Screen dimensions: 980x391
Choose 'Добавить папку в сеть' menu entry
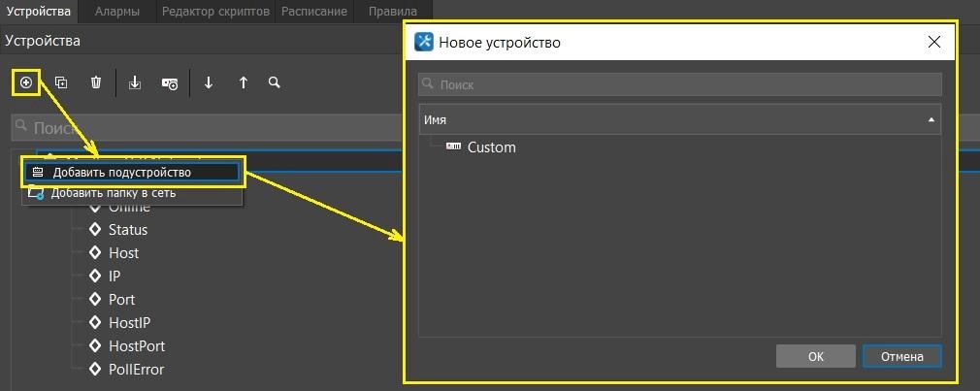pos(114,193)
